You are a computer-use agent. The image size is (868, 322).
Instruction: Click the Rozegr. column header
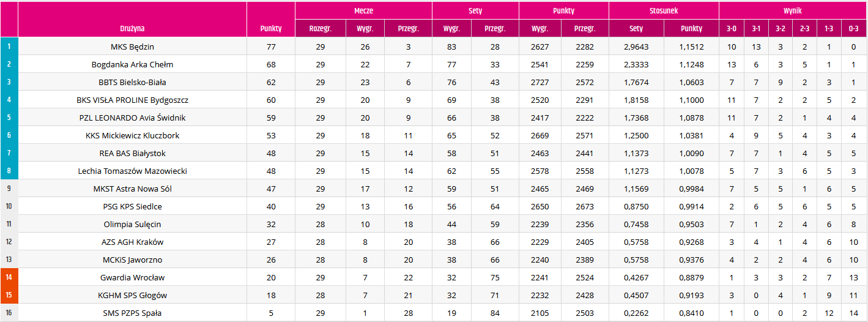point(321,28)
